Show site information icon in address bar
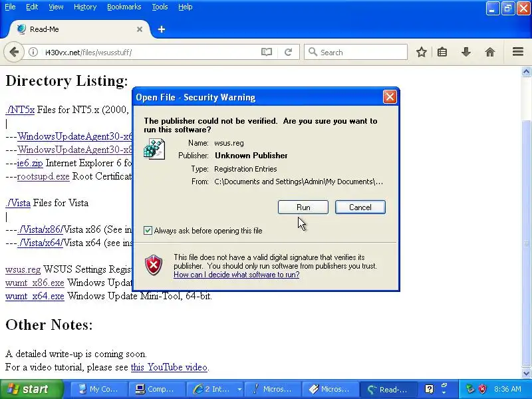532x399 pixels. coord(33,53)
